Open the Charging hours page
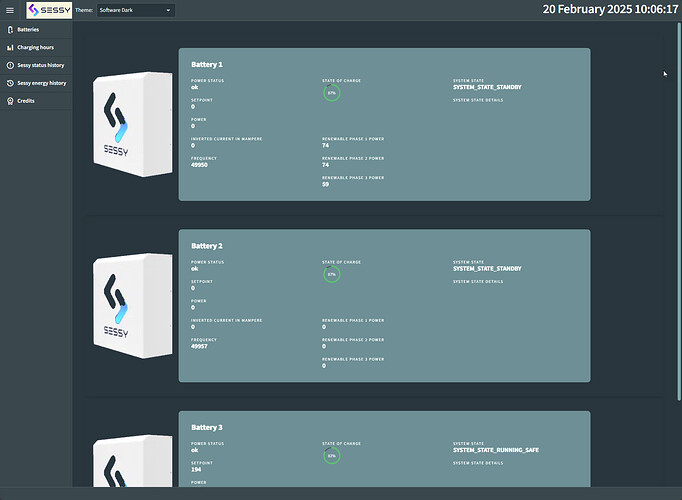Image resolution: width=682 pixels, height=500 pixels. point(36,47)
